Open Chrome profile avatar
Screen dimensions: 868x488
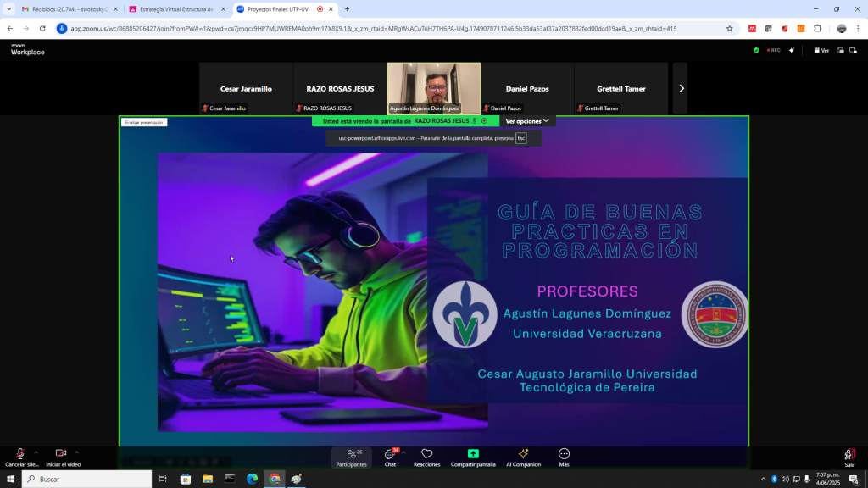pyautogui.click(x=842, y=29)
